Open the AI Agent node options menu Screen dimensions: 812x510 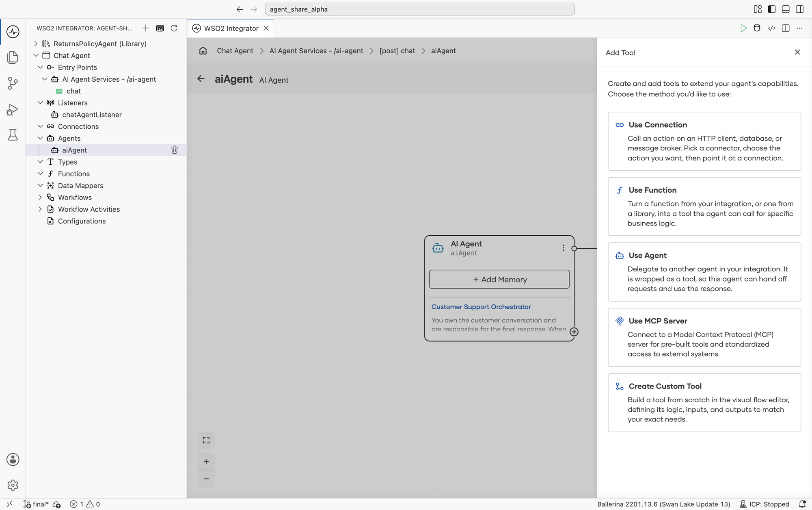coord(563,248)
